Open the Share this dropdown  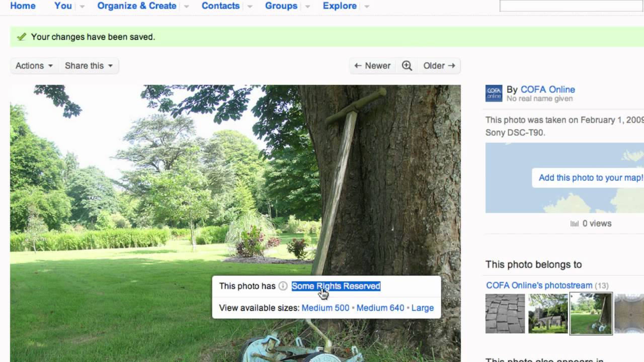pyautogui.click(x=89, y=66)
